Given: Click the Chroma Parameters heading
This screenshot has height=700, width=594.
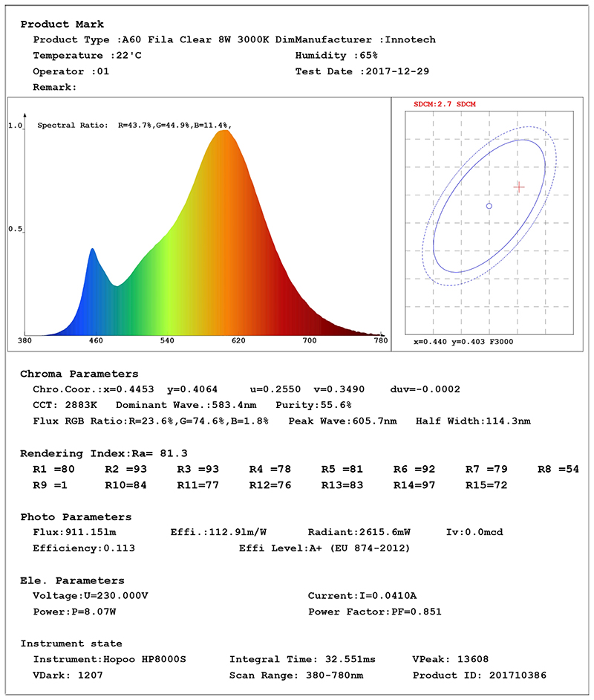Looking at the screenshot, I should click(x=79, y=374).
